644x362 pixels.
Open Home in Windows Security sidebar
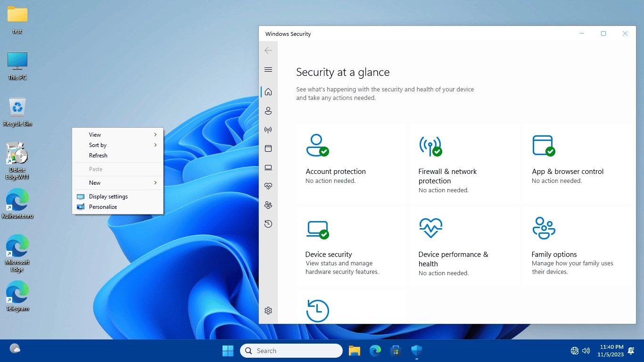[268, 92]
